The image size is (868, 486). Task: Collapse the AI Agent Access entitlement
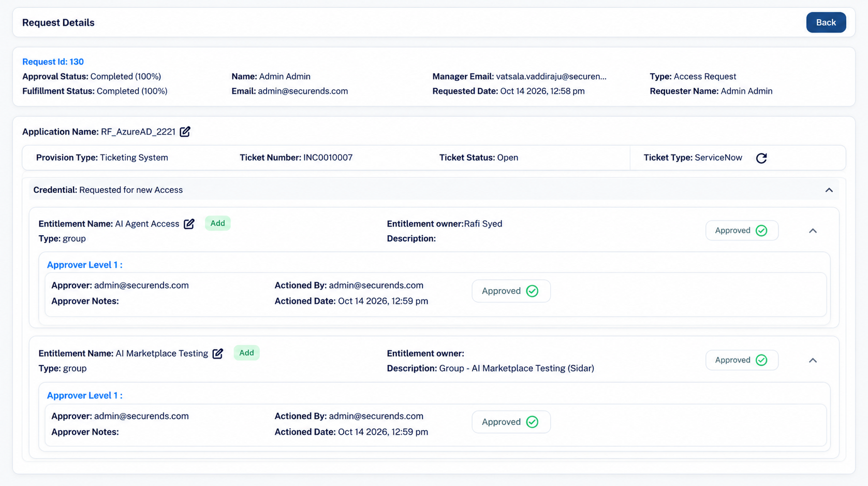[813, 231]
